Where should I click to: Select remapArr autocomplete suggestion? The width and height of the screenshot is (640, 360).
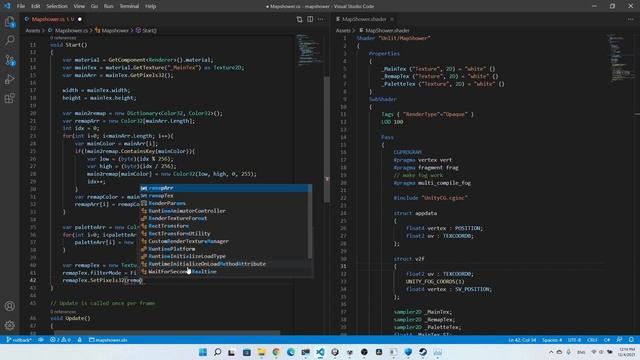click(x=226, y=188)
